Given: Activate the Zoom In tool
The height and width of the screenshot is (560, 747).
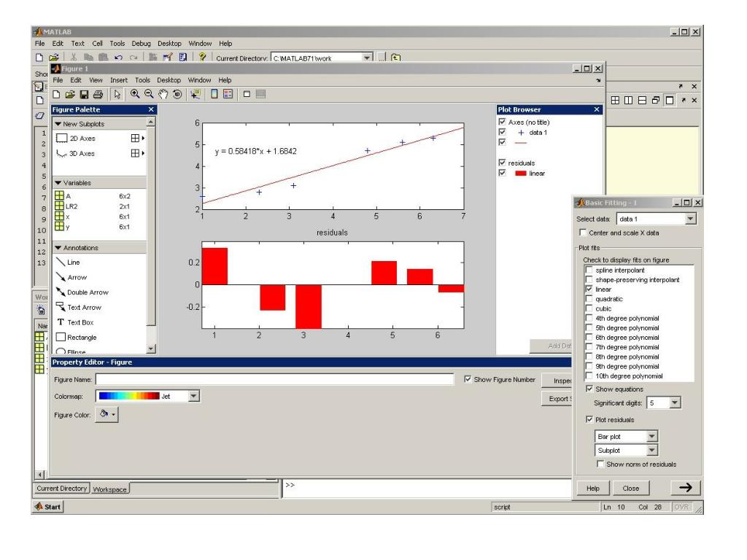Looking at the screenshot, I should point(135,94).
